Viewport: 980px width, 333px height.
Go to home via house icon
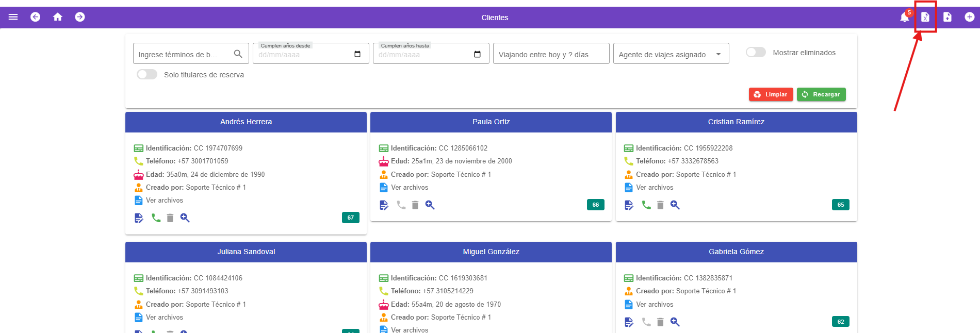click(x=58, y=17)
